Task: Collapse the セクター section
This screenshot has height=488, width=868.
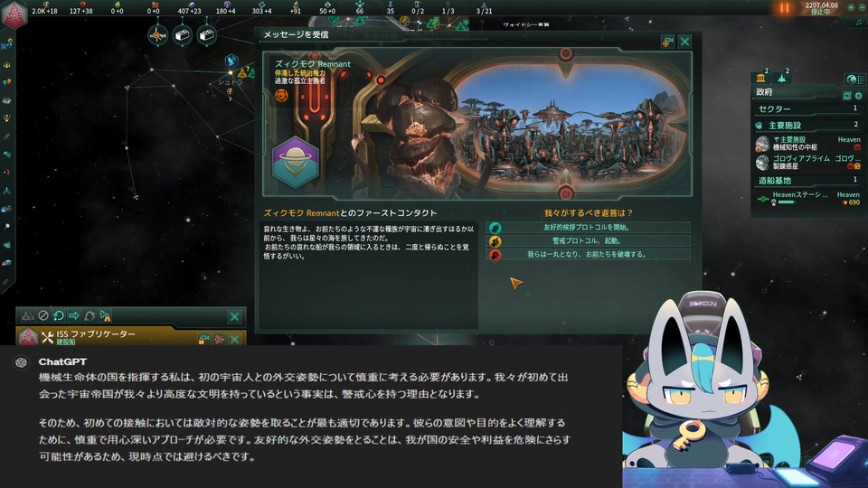Action: [806, 109]
